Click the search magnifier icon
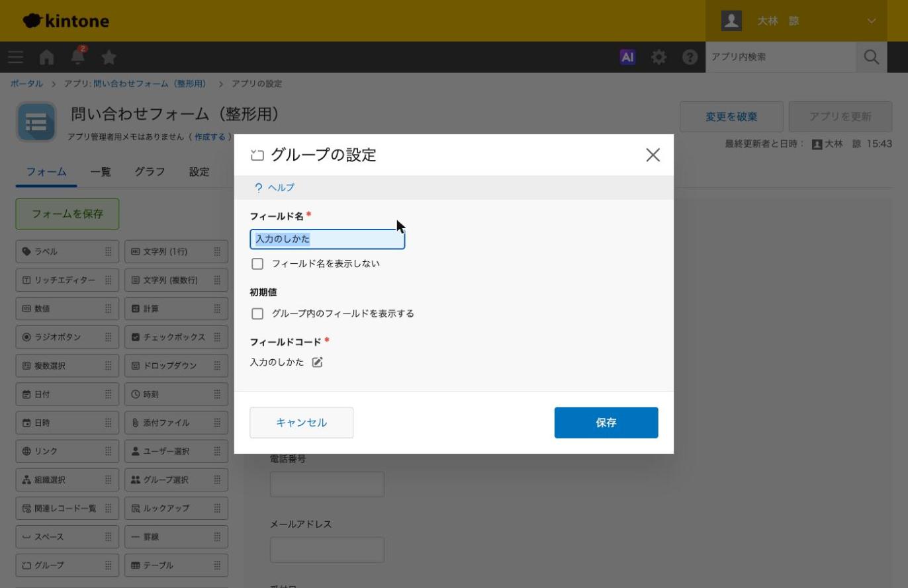Viewport: 908px width, 588px height. coord(871,57)
